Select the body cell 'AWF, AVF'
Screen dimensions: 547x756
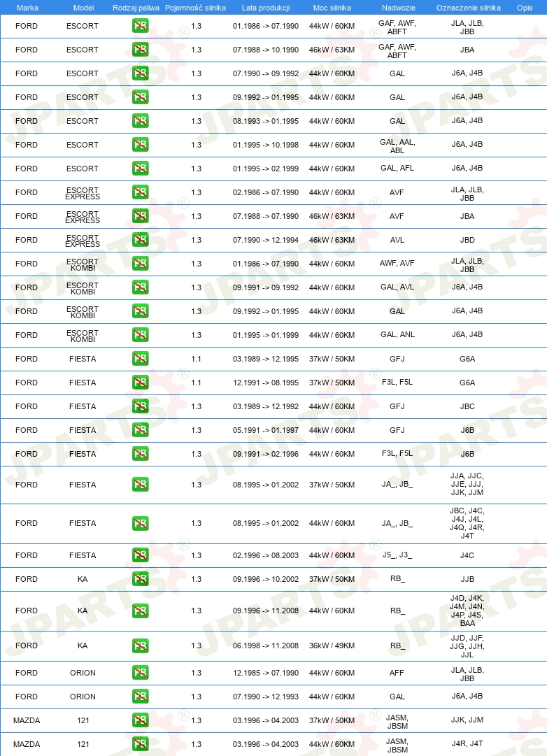pos(397,263)
